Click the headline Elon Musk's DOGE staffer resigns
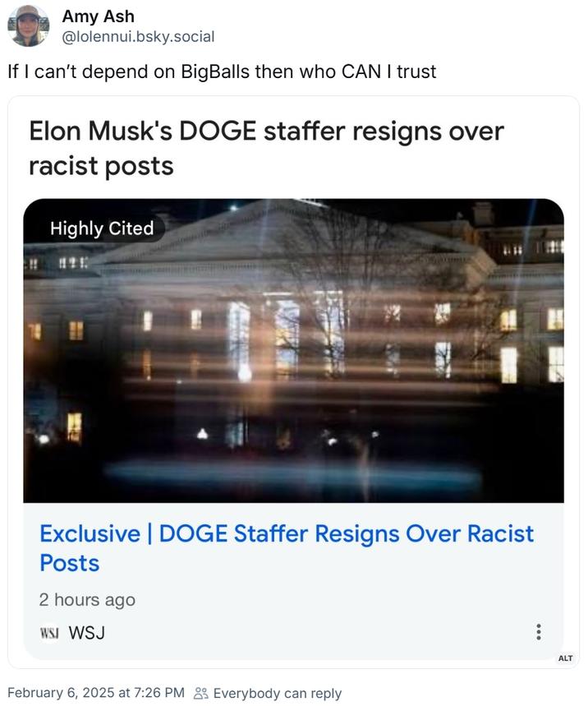The image size is (588, 706). 265,148
